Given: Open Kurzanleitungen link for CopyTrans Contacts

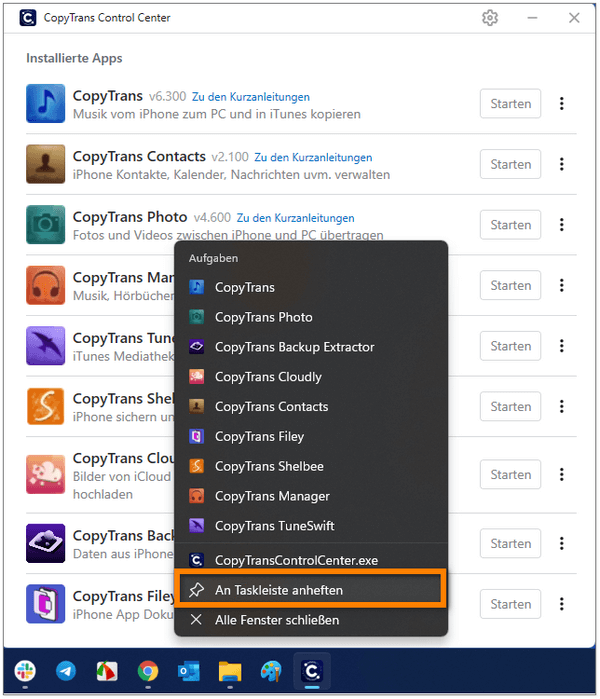Looking at the screenshot, I should pyautogui.click(x=313, y=157).
